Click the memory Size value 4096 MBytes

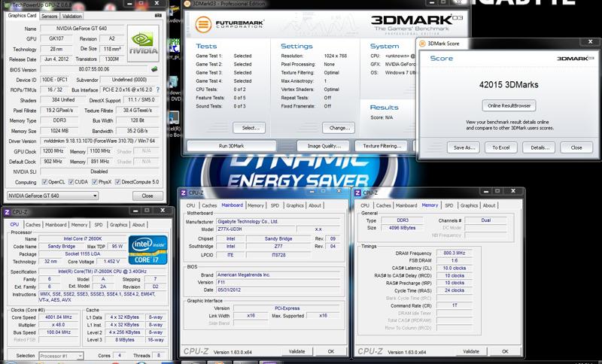(400, 228)
